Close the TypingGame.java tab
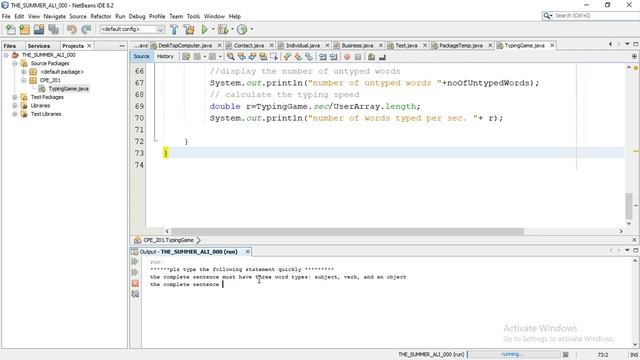 552,45
